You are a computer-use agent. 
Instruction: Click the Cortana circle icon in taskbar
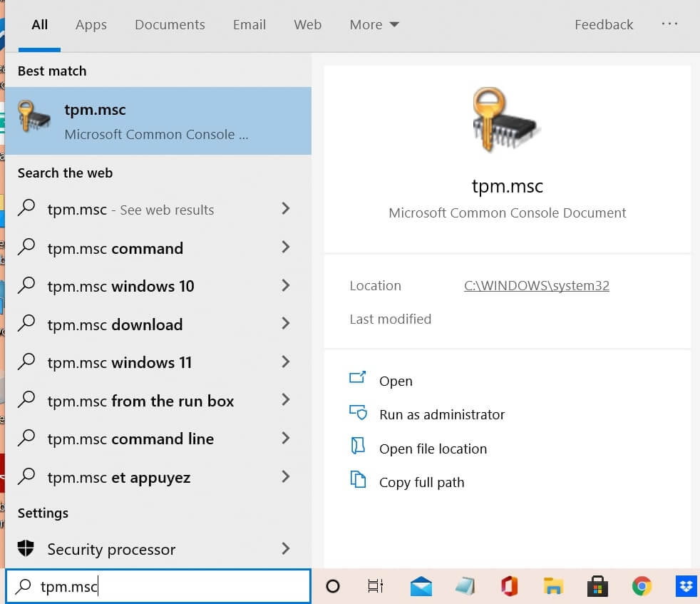click(332, 586)
